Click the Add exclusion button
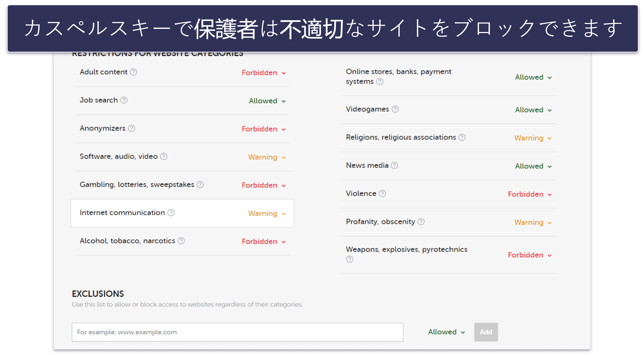 (486, 332)
